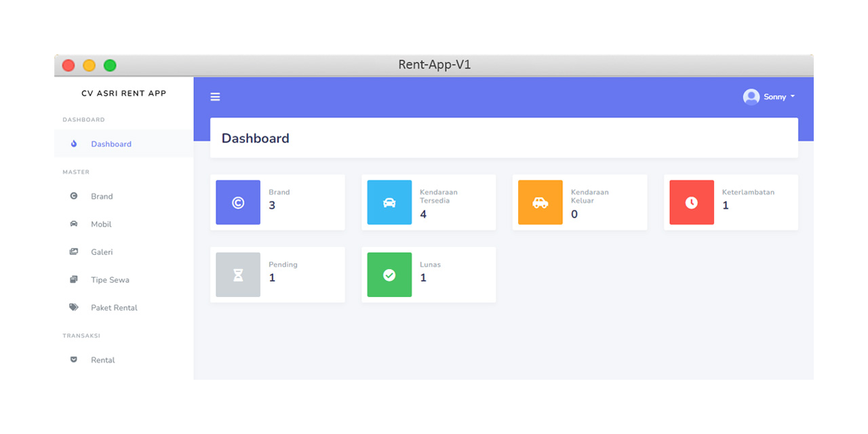Open the Dashboard sidebar item
The width and height of the screenshot is (868, 434).
click(x=111, y=144)
